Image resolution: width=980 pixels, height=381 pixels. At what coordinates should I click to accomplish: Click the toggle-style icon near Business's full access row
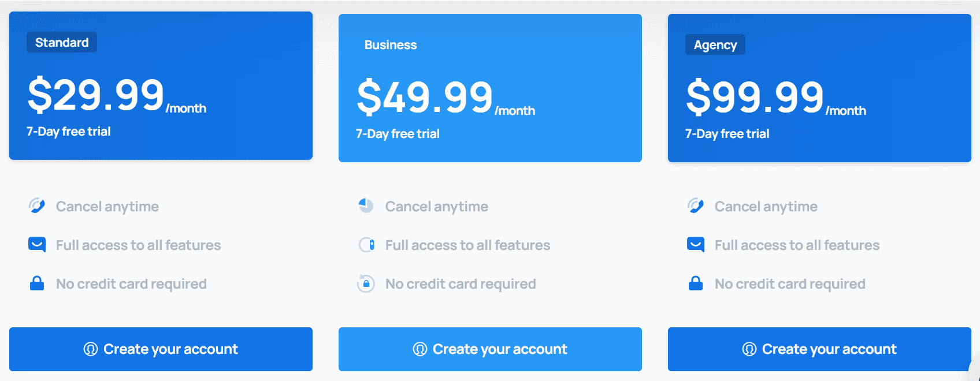point(366,244)
